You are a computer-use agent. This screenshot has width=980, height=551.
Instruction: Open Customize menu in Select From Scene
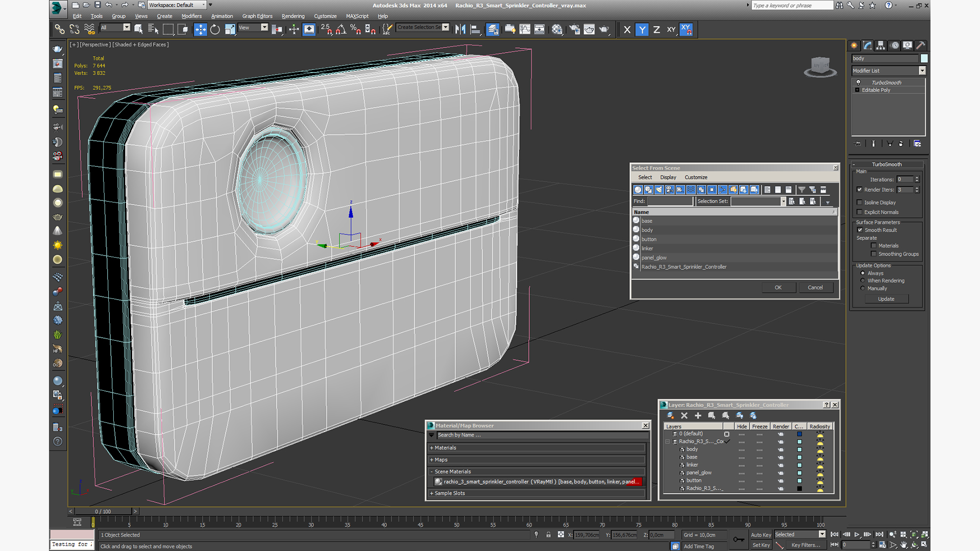pos(696,177)
